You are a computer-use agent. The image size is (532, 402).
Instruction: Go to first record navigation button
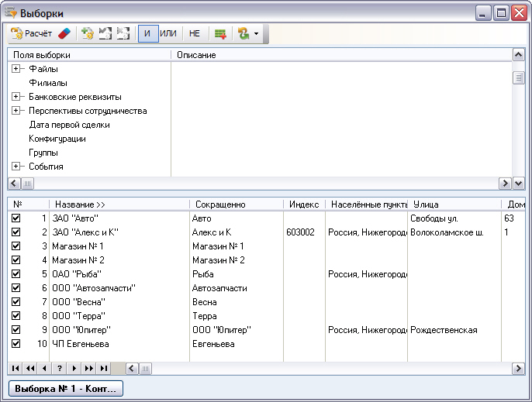point(16,368)
